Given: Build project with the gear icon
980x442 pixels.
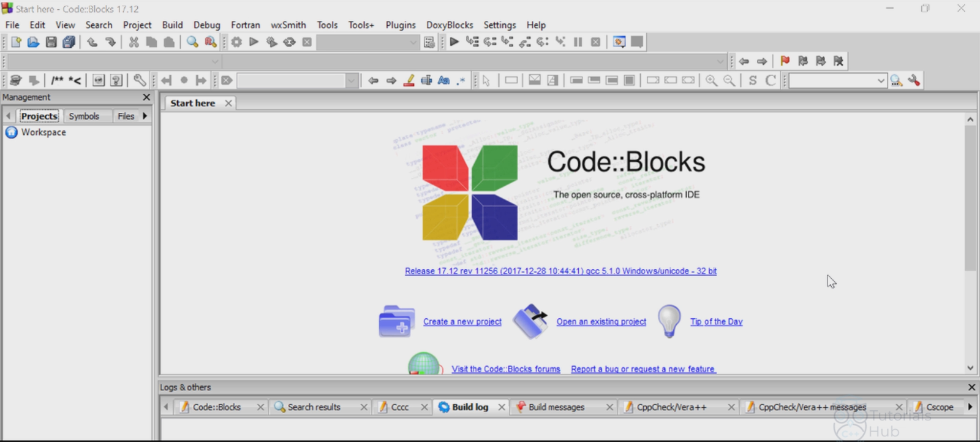Looking at the screenshot, I should pyautogui.click(x=236, y=42).
